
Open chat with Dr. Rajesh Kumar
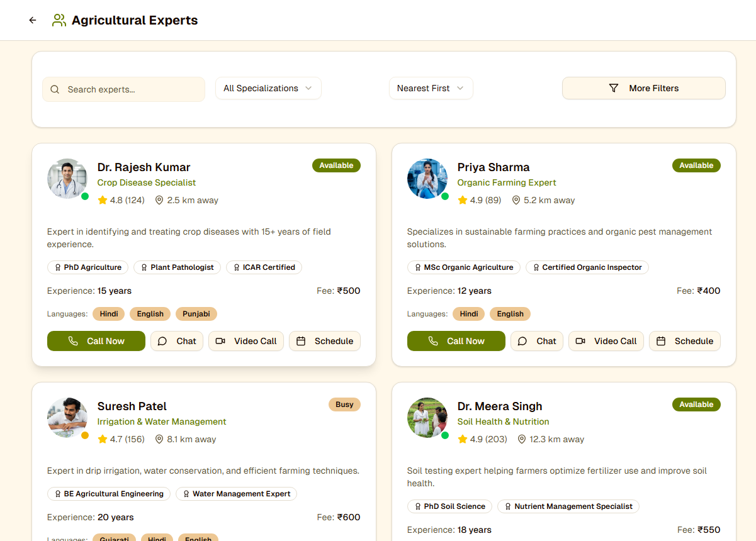(177, 341)
